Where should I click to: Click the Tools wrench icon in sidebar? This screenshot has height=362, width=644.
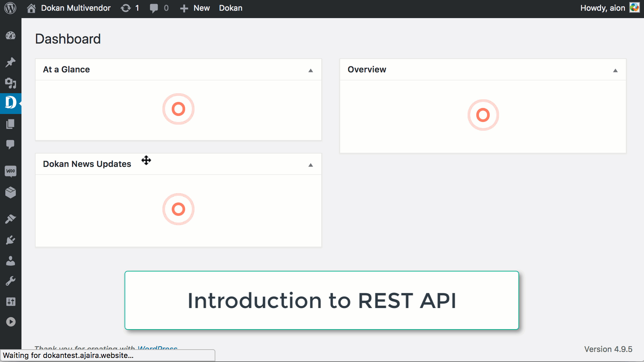click(x=11, y=281)
